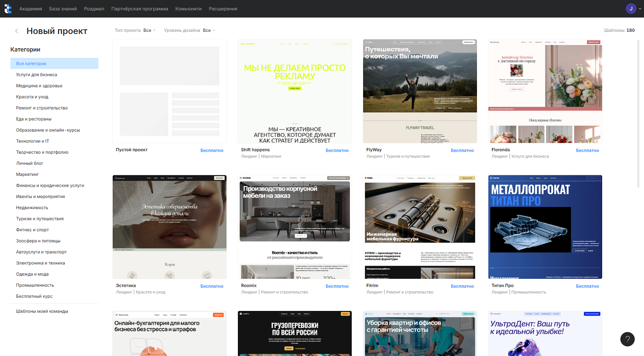Open Шаблоны моей команды section
Image resolution: width=644 pixels, height=356 pixels.
click(x=42, y=311)
